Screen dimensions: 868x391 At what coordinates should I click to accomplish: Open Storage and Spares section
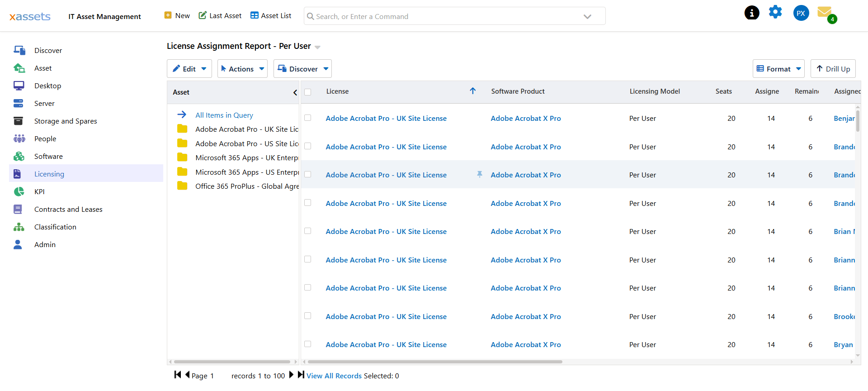[x=66, y=121]
